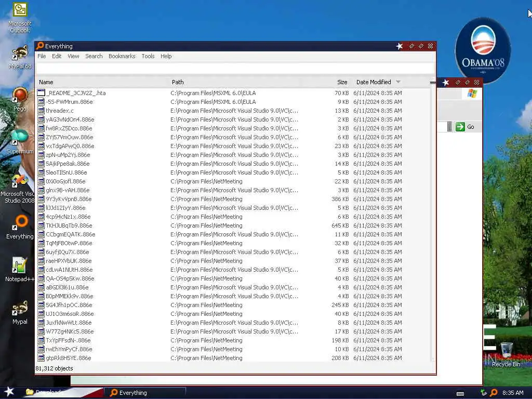Click icon next to gtpRk8H5YE.886e
This screenshot has width=532, height=399.
[x=41, y=357]
